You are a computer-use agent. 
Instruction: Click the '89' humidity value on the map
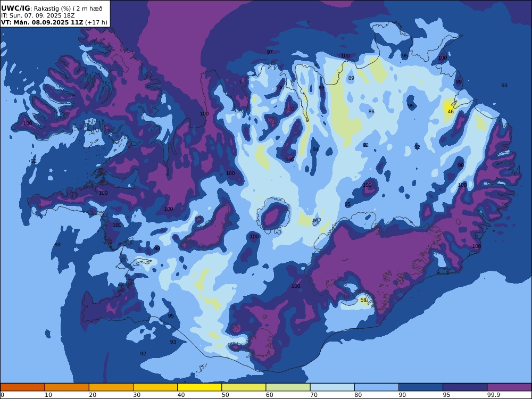pyautogui.click(x=351, y=78)
